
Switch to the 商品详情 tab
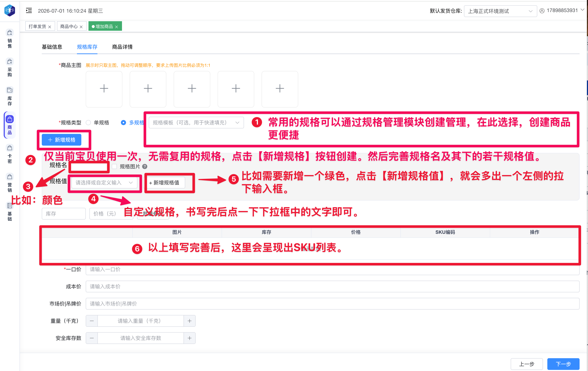[x=122, y=47]
